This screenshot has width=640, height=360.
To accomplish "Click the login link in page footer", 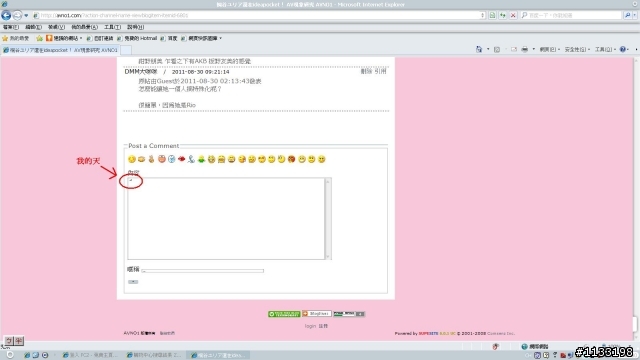I will point(310,326).
